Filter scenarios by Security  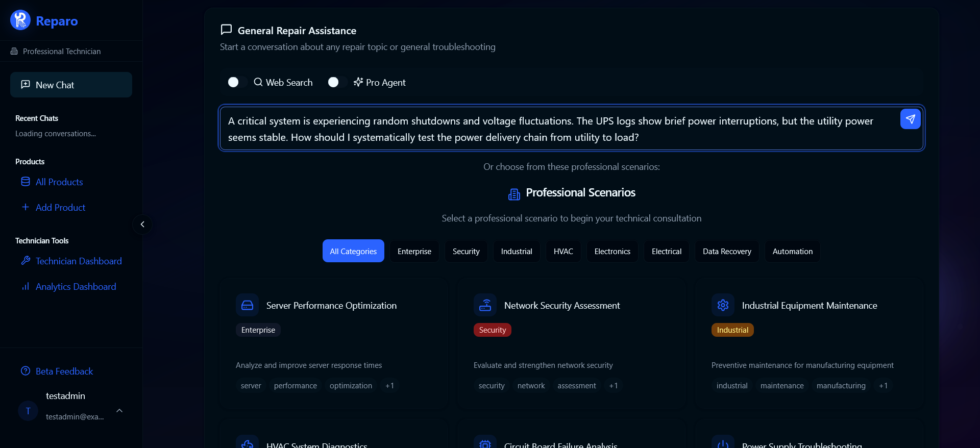click(466, 251)
